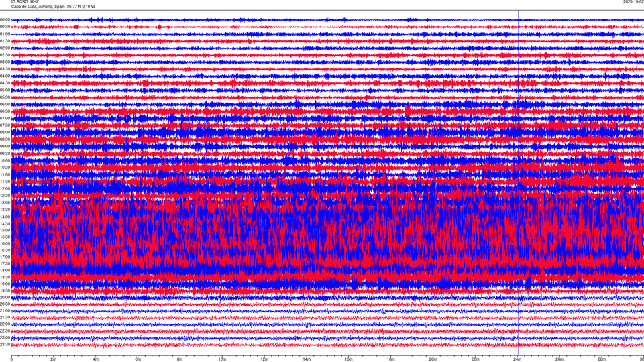
Task: Select the 06:00 trace time label
Action: click(5, 105)
